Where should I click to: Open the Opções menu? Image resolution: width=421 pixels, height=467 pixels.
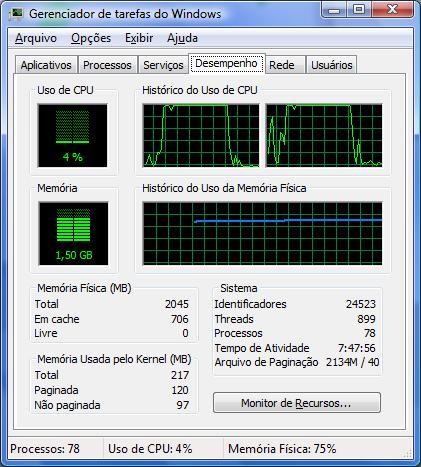[x=91, y=38]
